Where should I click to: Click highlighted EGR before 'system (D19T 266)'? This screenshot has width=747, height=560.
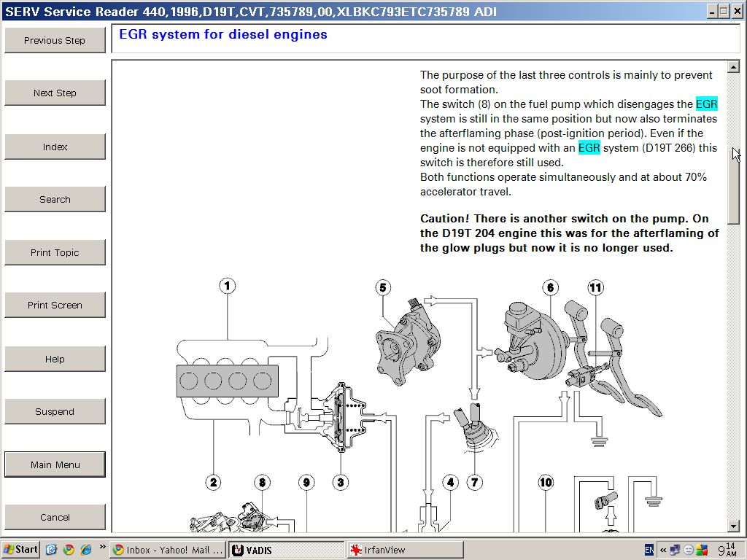[589, 147]
